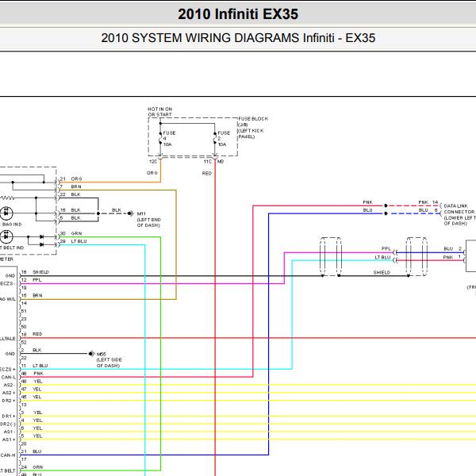
Task: Click the 'PPL' label near the twisted pair
Action: coord(386,248)
